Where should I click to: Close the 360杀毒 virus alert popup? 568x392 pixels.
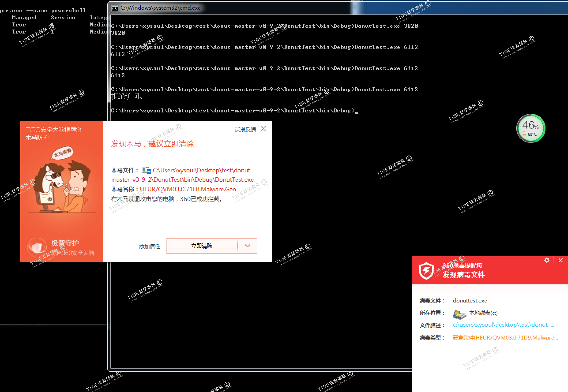(560, 260)
